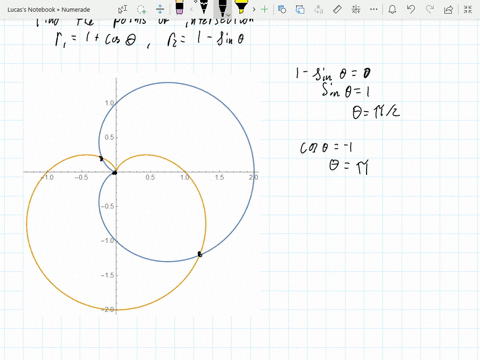
Task: Exit full screen mode
Action: pyautogui.click(x=468, y=9)
